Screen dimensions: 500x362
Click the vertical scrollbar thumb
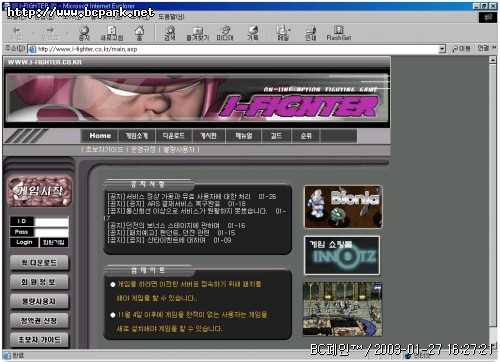[493, 195]
